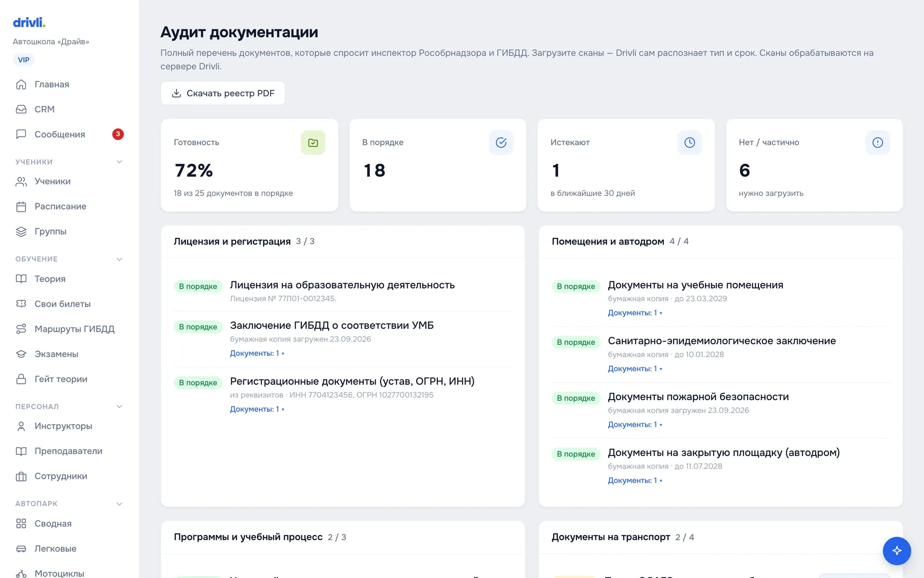The image size is (924, 578).
Task: Click the layers icon for Группы
Action: coord(21,232)
